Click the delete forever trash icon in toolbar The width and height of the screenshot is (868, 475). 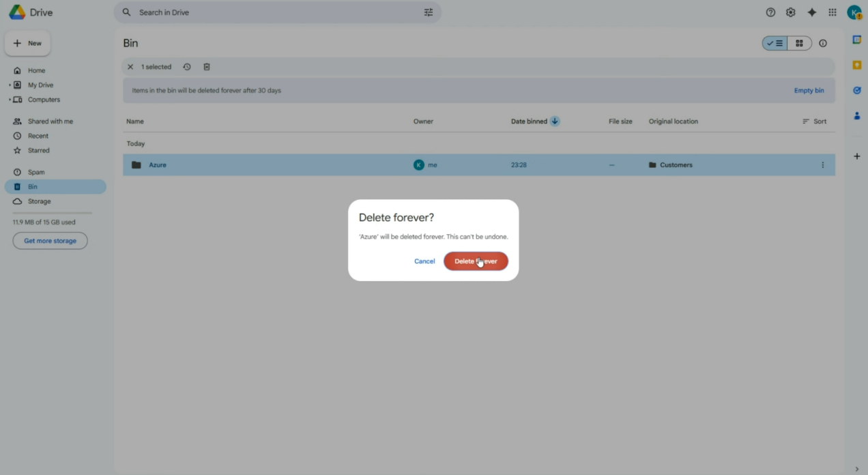tap(207, 67)
